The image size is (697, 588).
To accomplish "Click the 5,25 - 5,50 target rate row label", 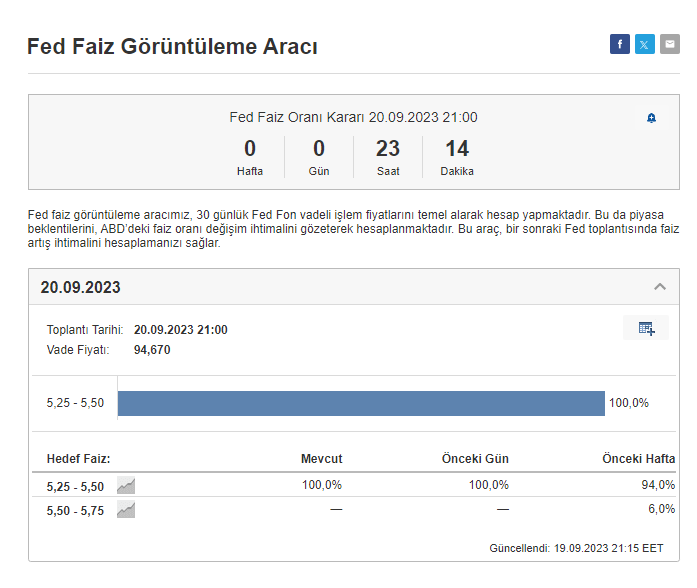I will (x=75, y=485).
